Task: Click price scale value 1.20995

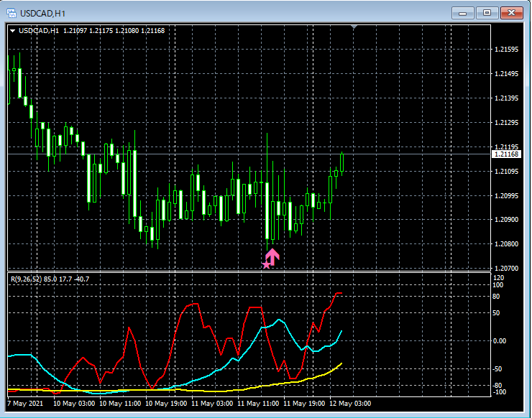Action: (506, 196)
